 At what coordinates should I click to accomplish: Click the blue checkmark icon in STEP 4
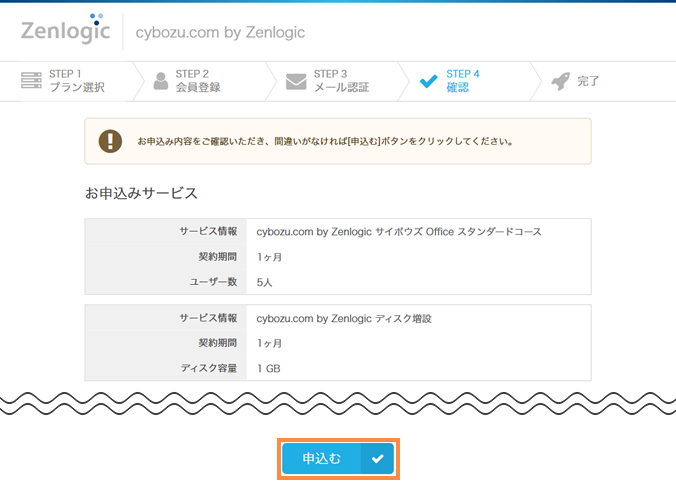428,81
